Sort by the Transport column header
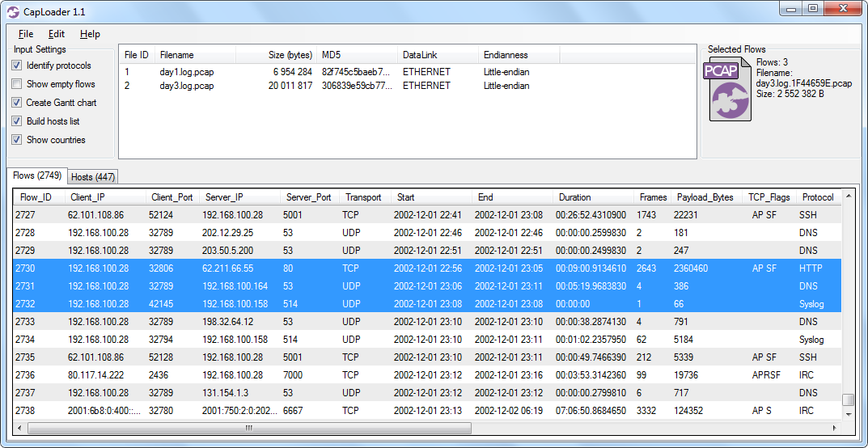This screenshot has width=868, height=448. coord(366,197)
